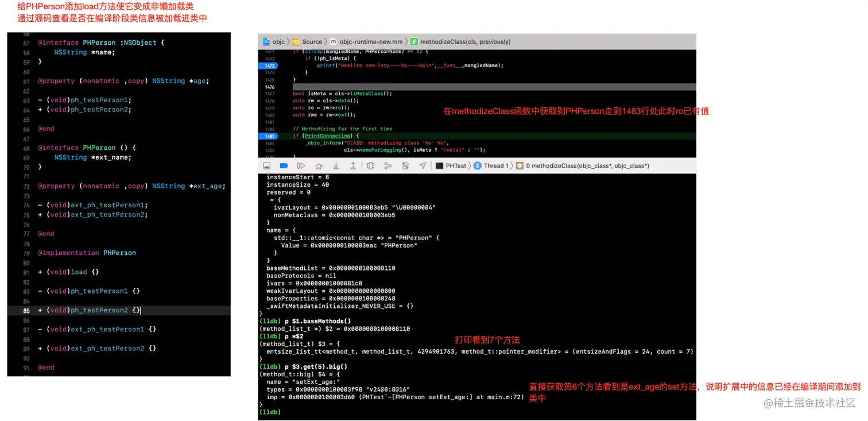Viewport: 868px width, 421px height.
Task: Toggle the breakpoint on line 1483
Action: click(269, 136)
